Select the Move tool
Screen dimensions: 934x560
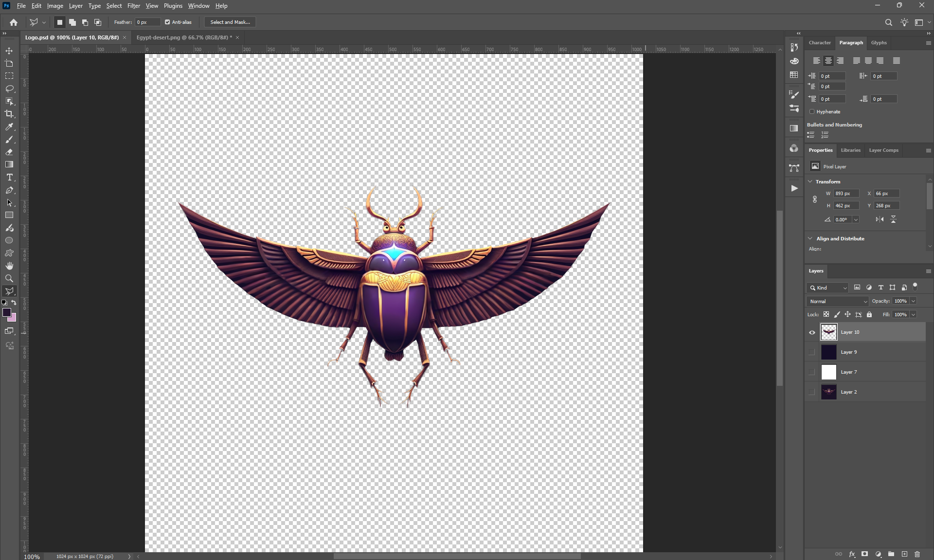coord(9,51)
